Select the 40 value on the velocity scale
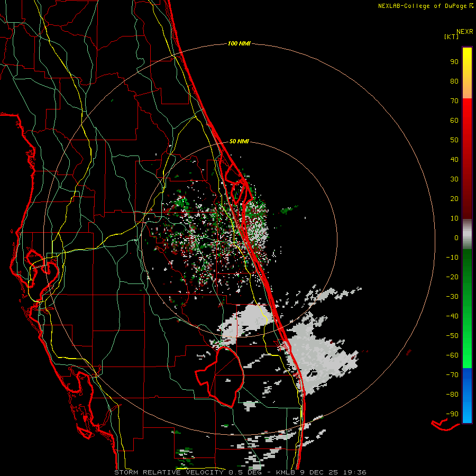 pyautogui.click(x=454, y=159)
